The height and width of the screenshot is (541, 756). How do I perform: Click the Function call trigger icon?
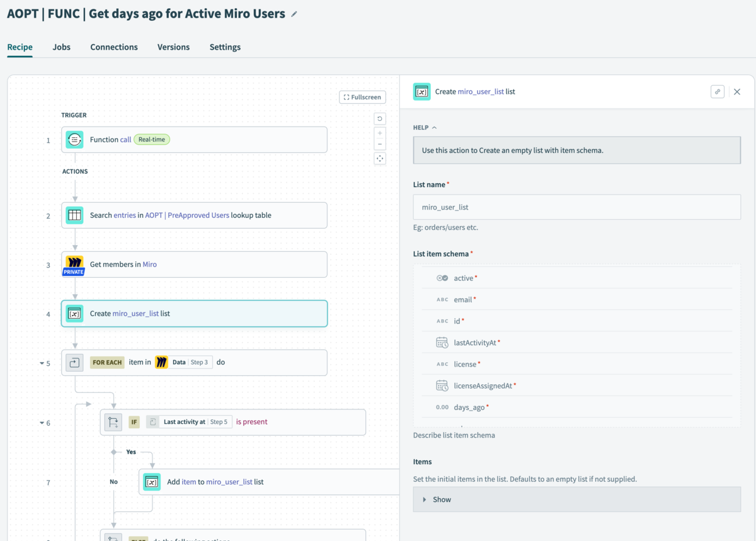coord(74,140)
